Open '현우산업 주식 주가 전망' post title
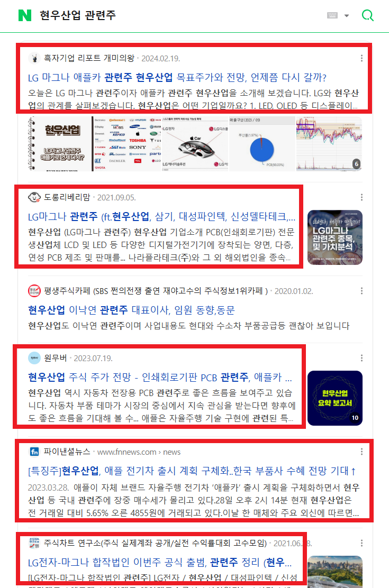 pos(160,377)
